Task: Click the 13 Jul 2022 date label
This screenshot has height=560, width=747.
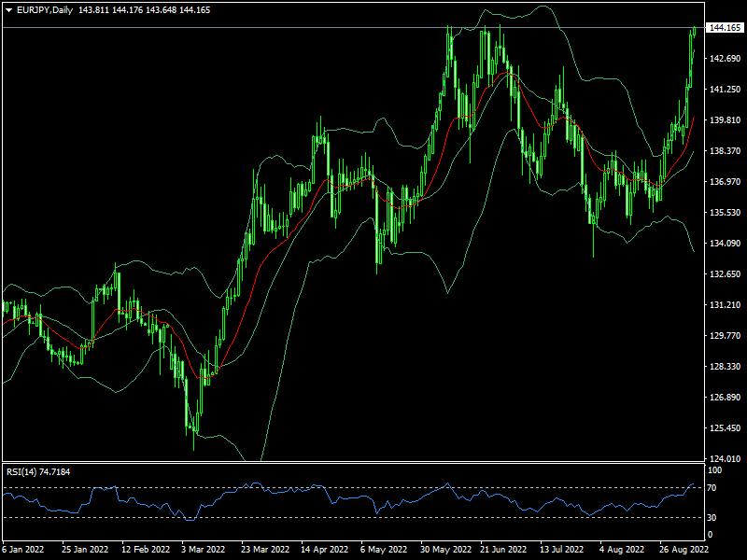Action: click(562, 550)
